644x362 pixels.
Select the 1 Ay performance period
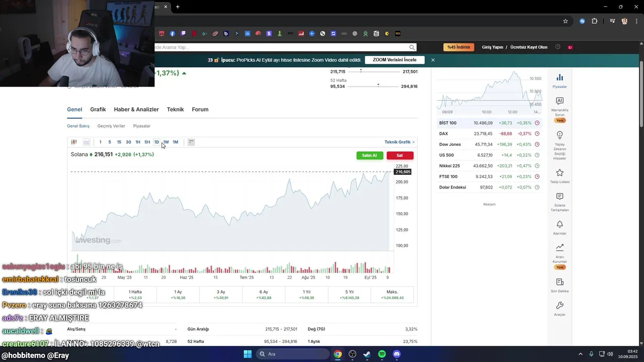[178, 295]
